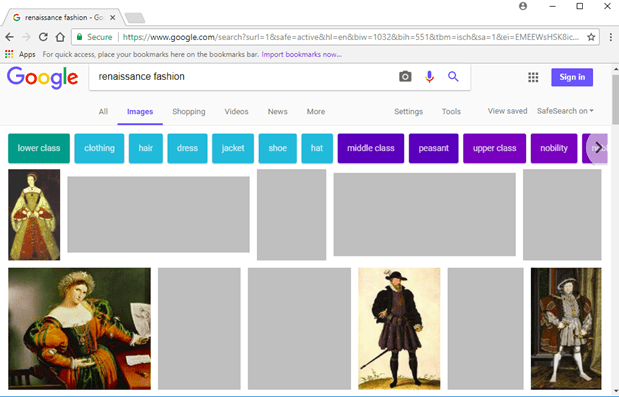Expand the More search options menu
The image size is (619, 397).
316,112
